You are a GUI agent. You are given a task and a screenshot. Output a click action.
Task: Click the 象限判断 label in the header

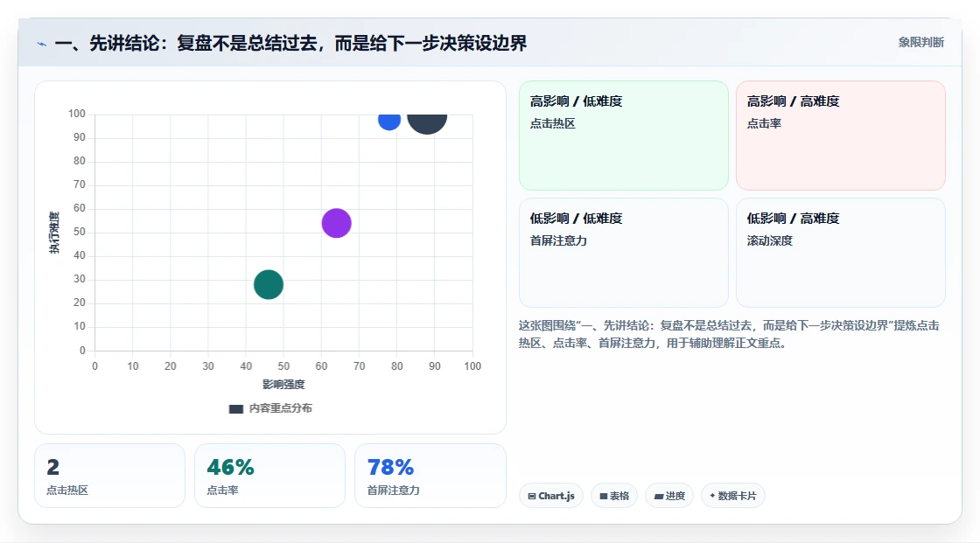tap(920, 43)
